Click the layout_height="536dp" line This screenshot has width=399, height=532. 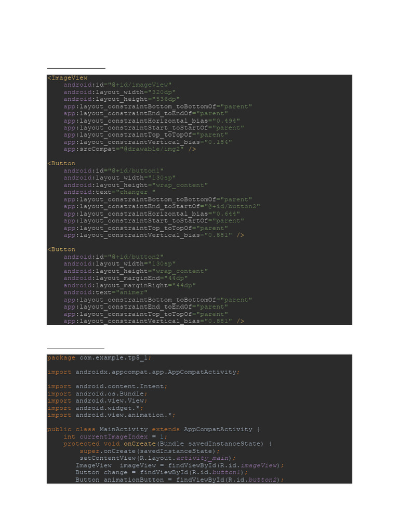(122, 99)
